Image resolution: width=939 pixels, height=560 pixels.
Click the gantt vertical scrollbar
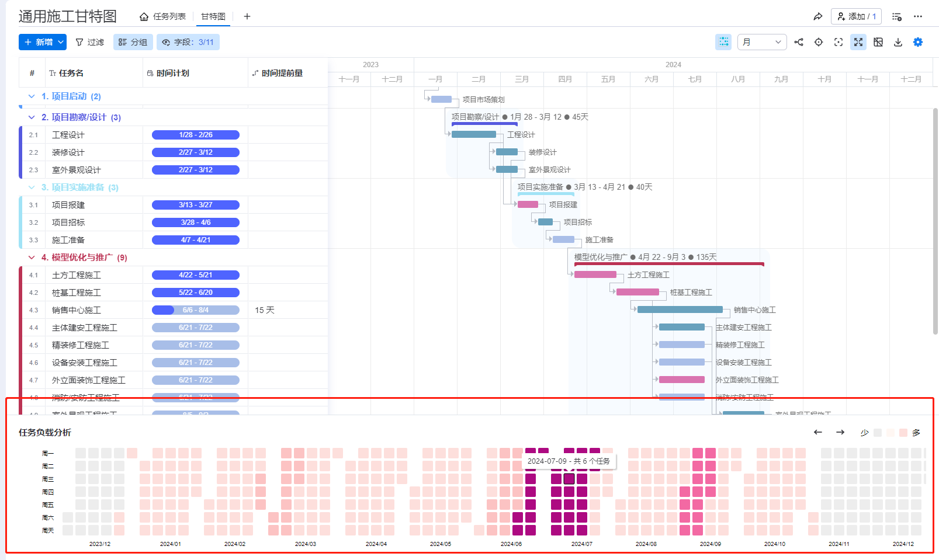click(x=935, y=222)
